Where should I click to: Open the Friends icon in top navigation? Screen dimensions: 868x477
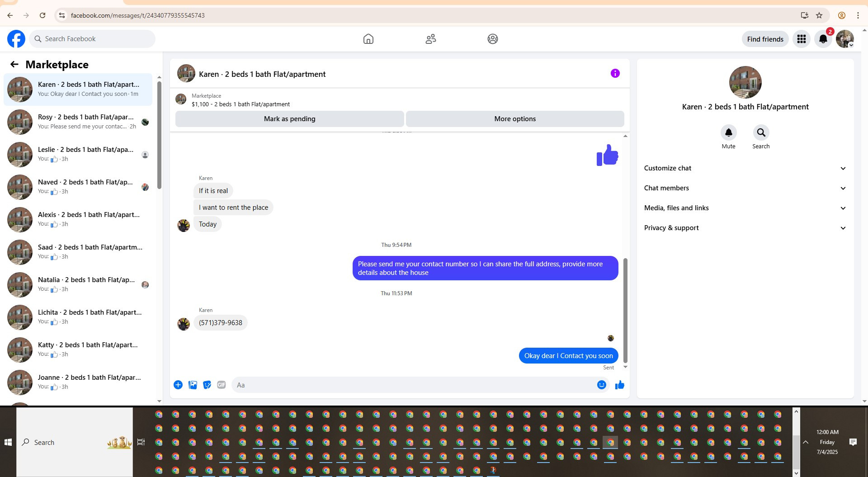click(431, 39)
